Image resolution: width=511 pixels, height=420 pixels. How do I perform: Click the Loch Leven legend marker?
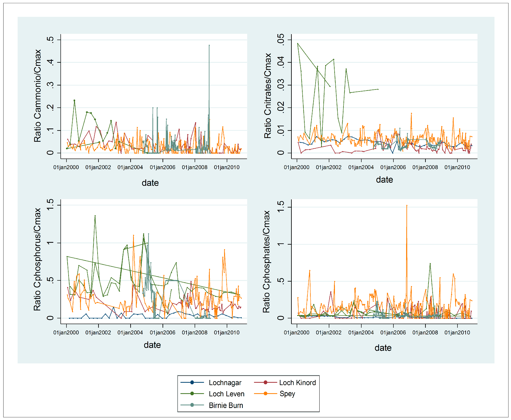192,394
